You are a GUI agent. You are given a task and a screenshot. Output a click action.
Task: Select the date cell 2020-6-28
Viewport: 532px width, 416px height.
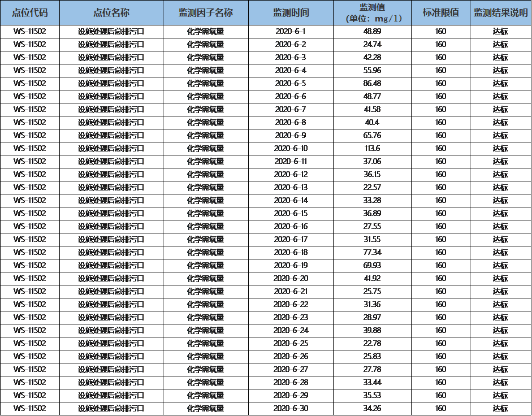(x=291, y=383)
